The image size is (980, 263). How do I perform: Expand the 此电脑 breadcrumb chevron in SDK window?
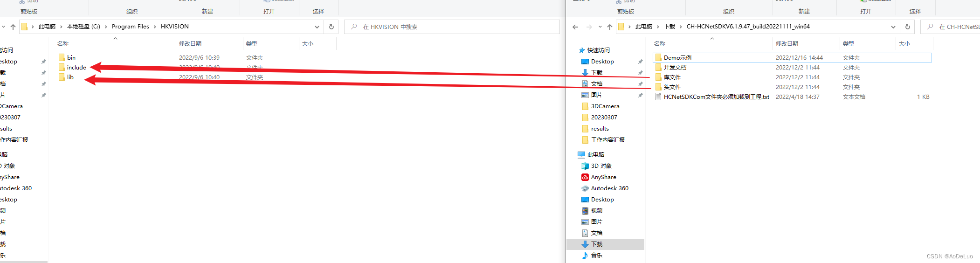[x=658, y=27]
